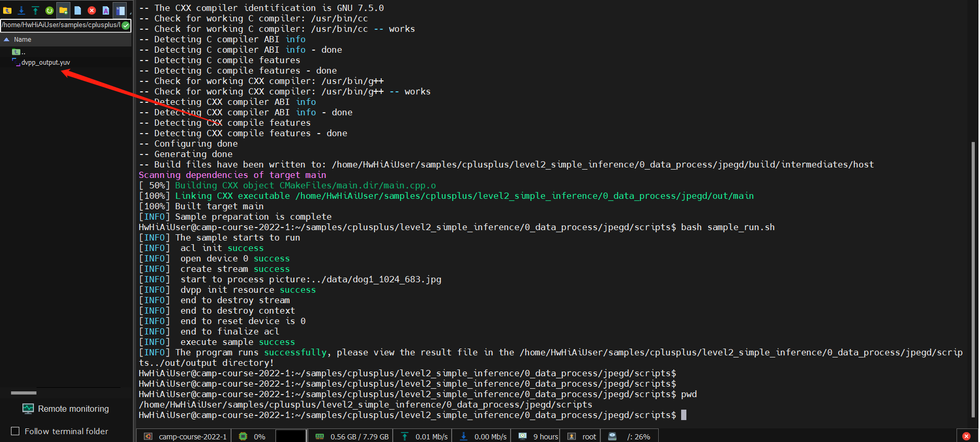Open Remote monitoring
This screenshot has height=442, width=980.
(66, 409)
